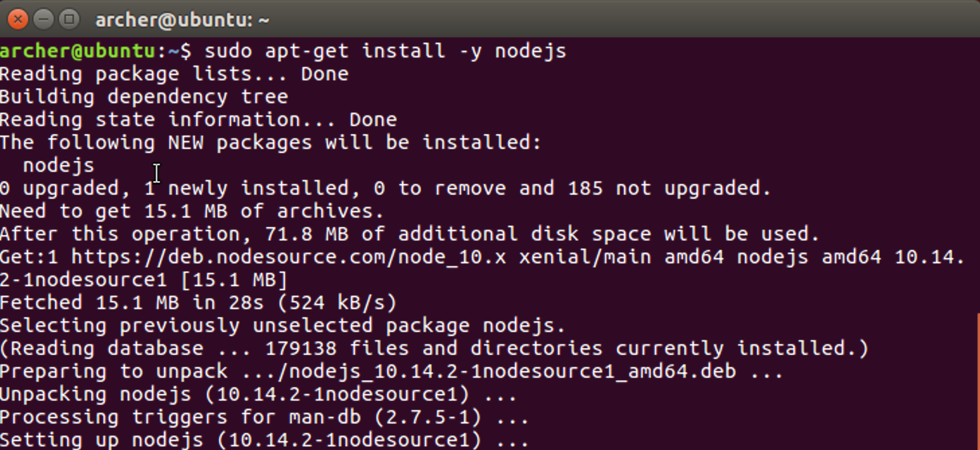Click the 'Building dependency tree' line
The image size is (980, 450).
144,97
